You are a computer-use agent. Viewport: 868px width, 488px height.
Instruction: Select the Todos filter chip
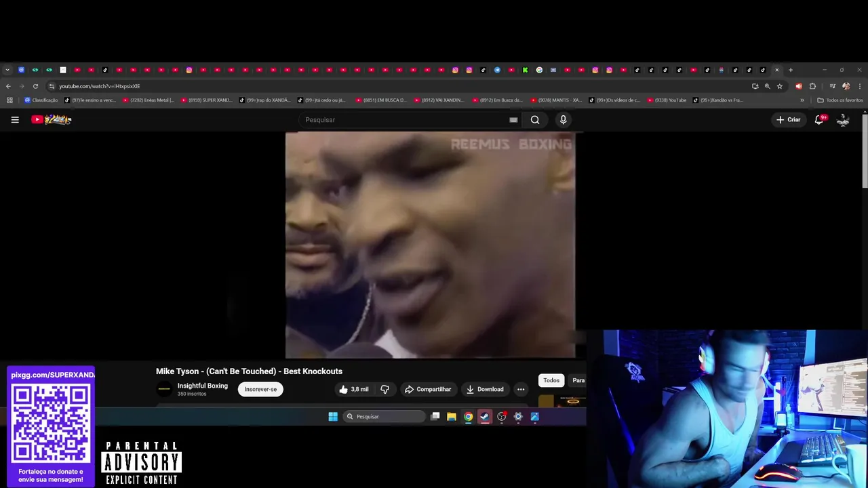(551, 380)
